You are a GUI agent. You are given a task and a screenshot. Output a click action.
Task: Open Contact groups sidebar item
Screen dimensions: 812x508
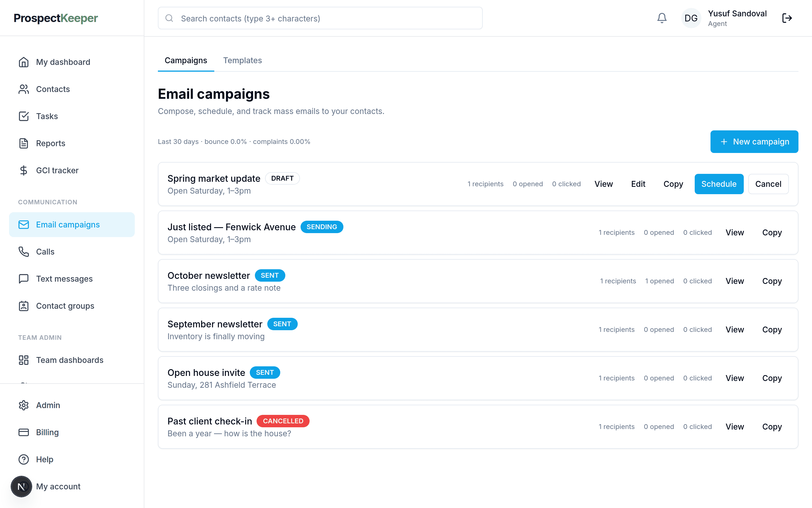[72, 306]
